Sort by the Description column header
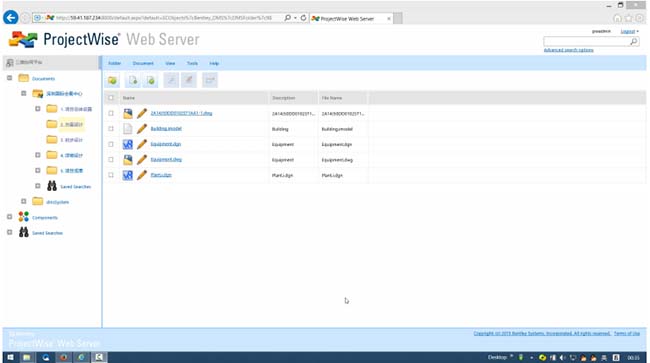 (x=284, y=98)
